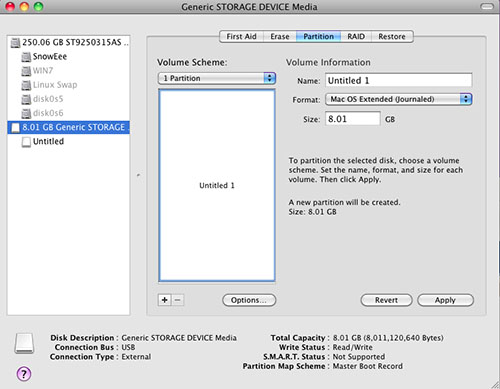The width and height of the screenshot is (500, 389).
Task: Click the close window red button
Action: pos(10,6)
